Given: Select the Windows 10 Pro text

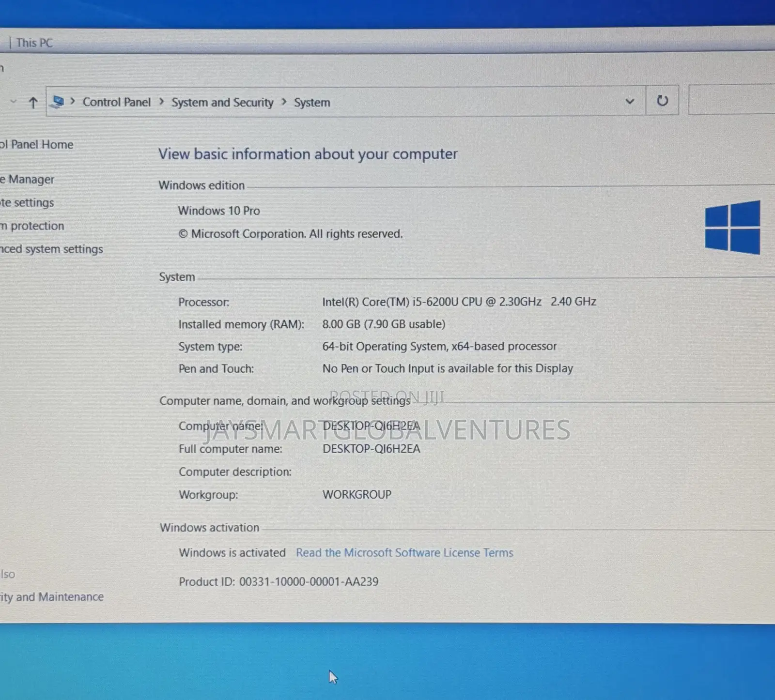Looking at the screenshot, I should (x=219, y=211).
